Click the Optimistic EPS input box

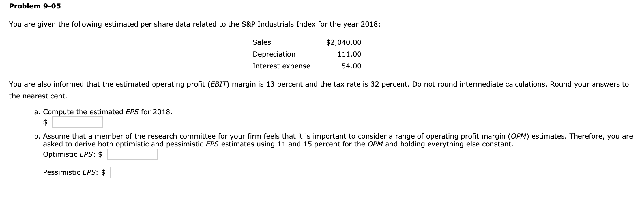coord(132,154)
